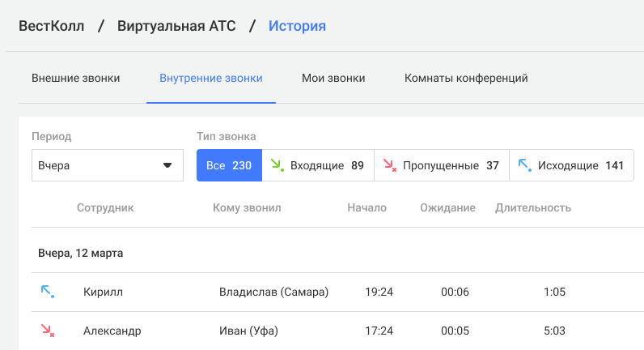Click the История breadcrumb link
The width and height of the screenshot is (644, 350).
[x=298, y=26]
